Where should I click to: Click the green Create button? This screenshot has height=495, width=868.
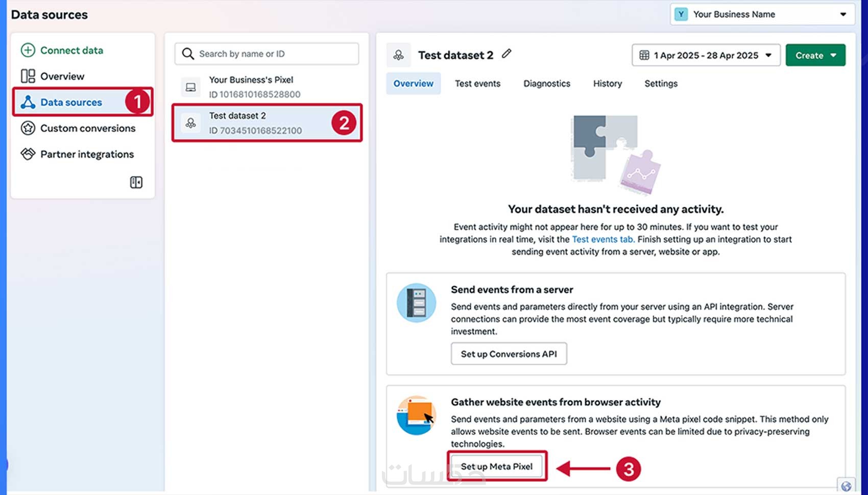(x=815, y=55)
